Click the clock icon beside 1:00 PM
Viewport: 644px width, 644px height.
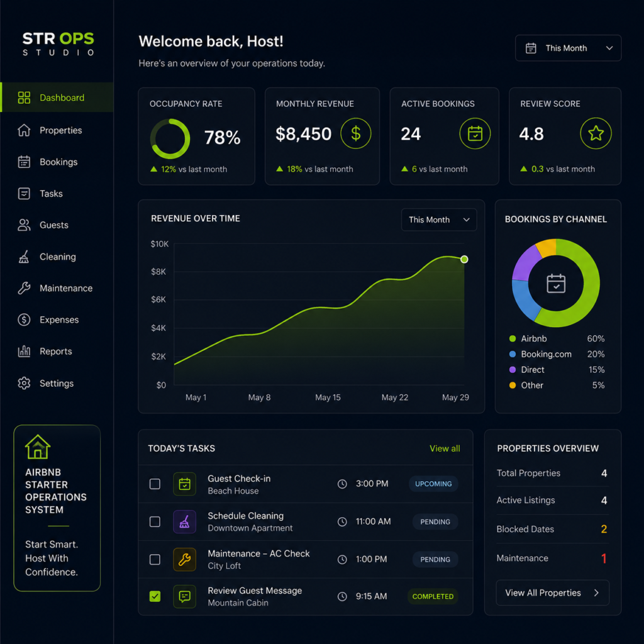click(x=342, y=559)
